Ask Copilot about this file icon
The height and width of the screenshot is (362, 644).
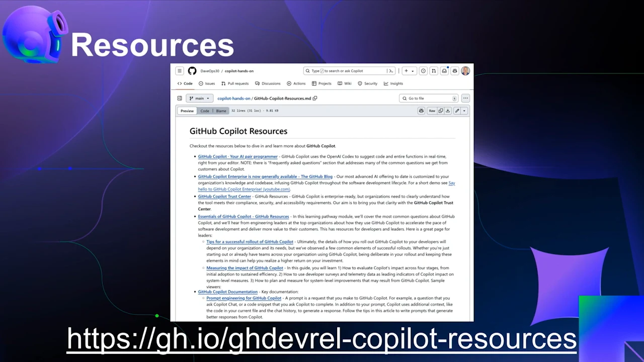tap(421, 111)
